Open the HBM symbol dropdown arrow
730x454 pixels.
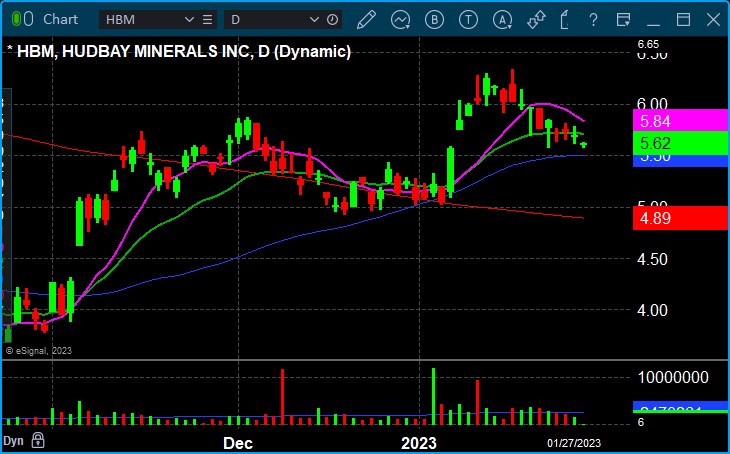click(189, 20)
